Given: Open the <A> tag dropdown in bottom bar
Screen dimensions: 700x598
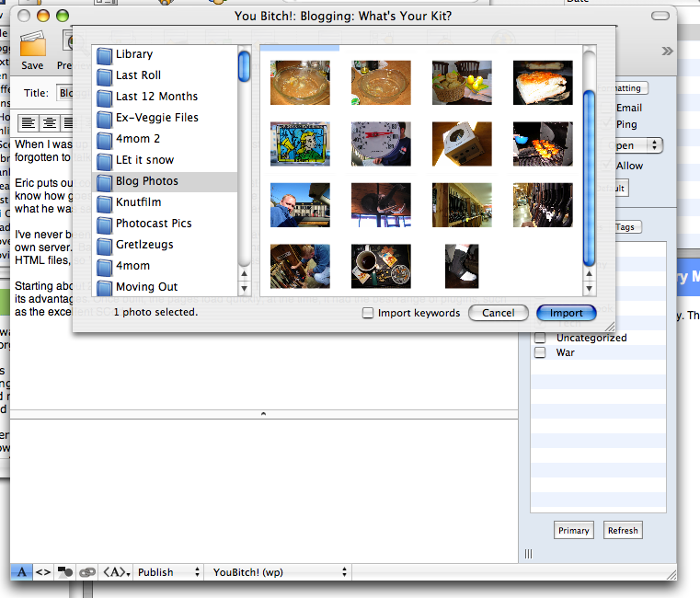Looking at the screenshot, I should [116, 572].
